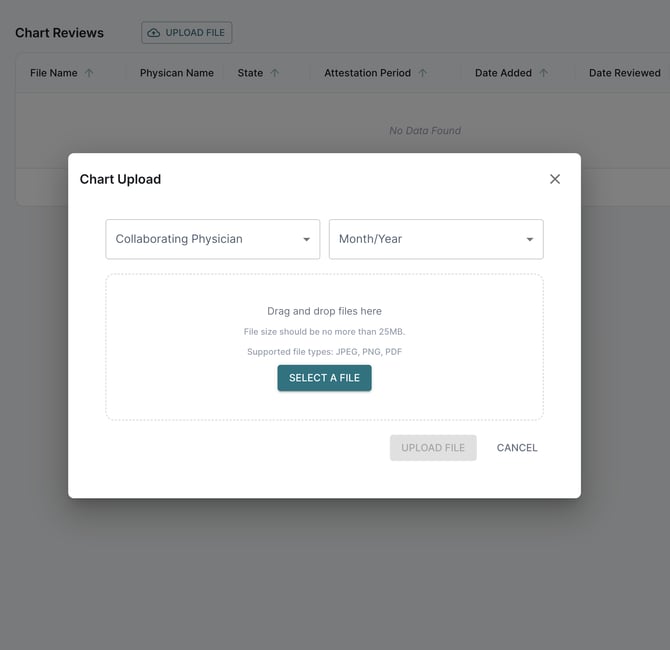Click the Date Added column header text
This screenshot has width=670, height=650.
point(503,73)
